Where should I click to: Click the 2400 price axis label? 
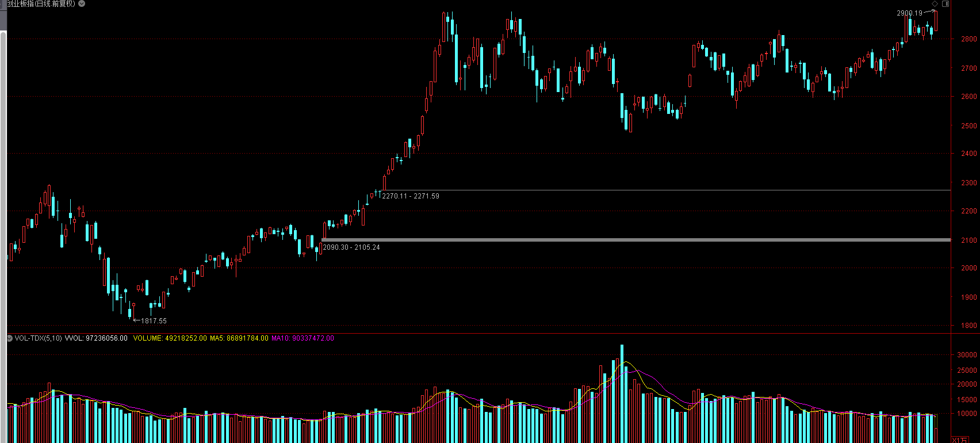968,154
